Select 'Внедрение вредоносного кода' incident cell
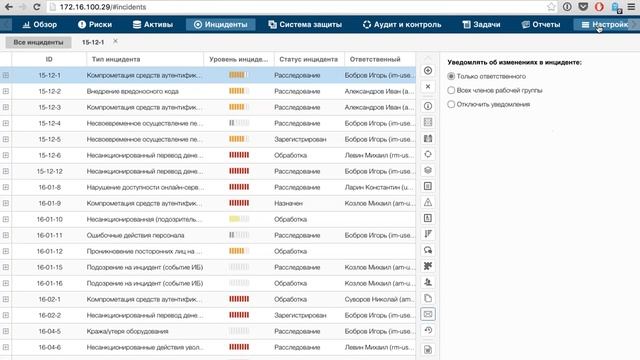The height and width of the screenshot is (360, 640). point(132,91)
